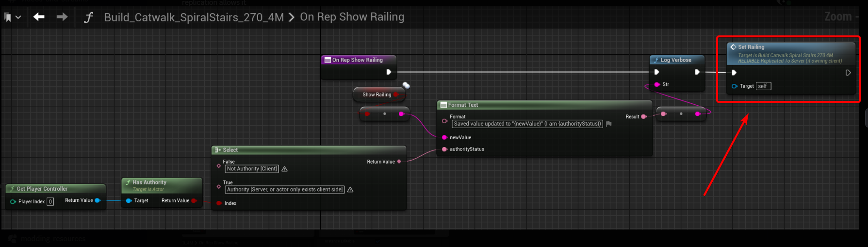Screen dimensions: 868x247
Task: Open the bookmarks dropdown in the graph toolbar
Action: [x=12, y=17]
